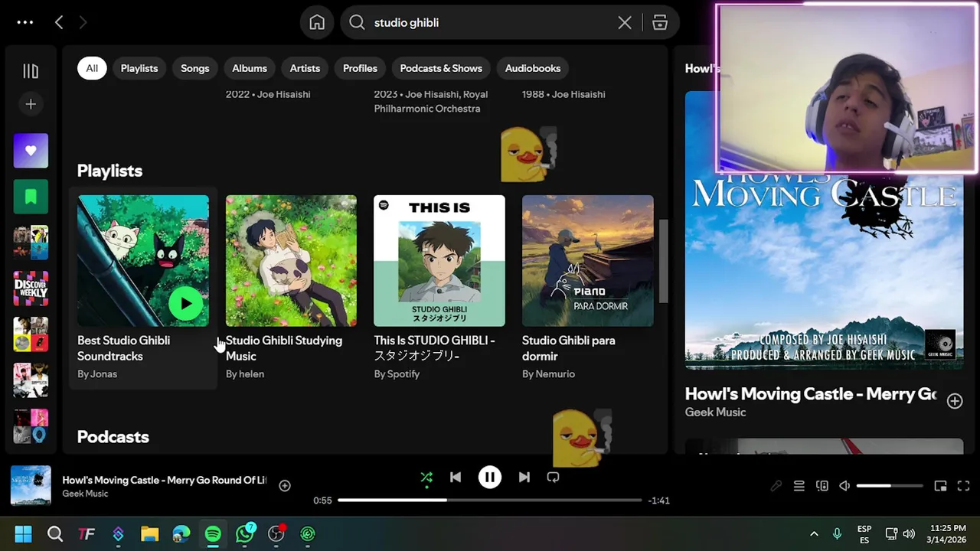This screenshot has width=980, height=551.
Task: Open Your Episodes green bookmark in sidebar
Action: click(31, 197)
